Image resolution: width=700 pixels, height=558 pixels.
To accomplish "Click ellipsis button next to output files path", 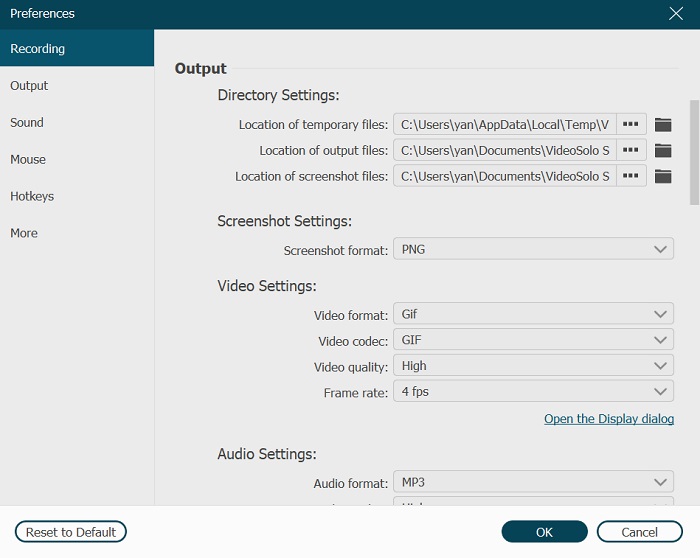I will click(x=630, y=151).
